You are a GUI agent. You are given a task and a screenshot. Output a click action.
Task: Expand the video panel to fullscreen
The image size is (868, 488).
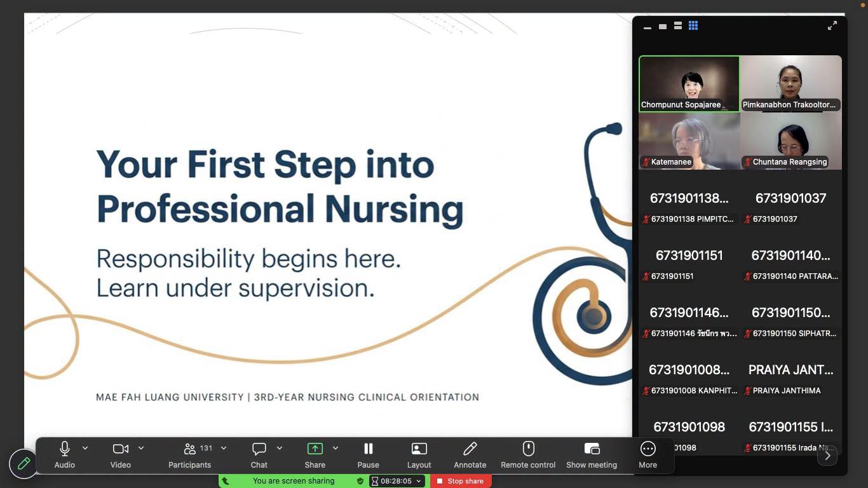coord(832,25)
